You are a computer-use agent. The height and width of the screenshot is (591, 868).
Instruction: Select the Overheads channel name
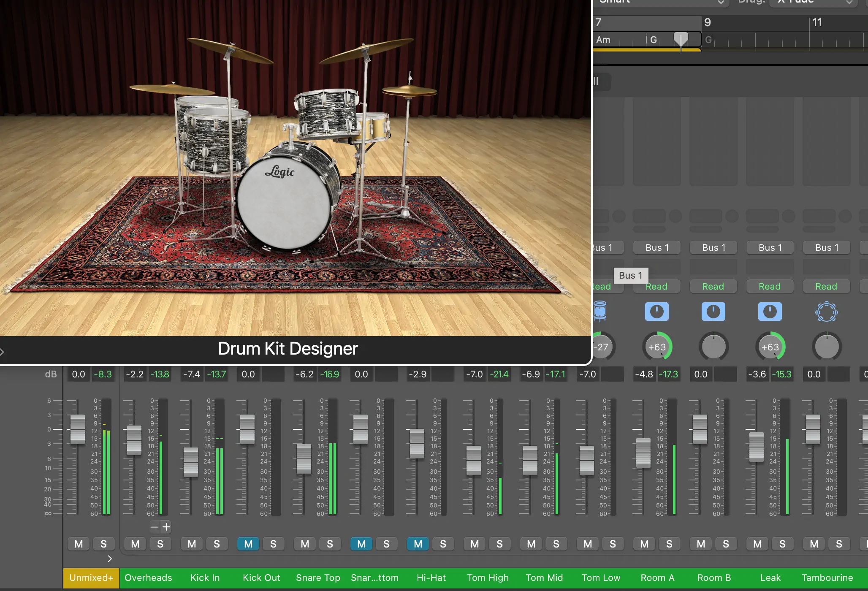148,577
